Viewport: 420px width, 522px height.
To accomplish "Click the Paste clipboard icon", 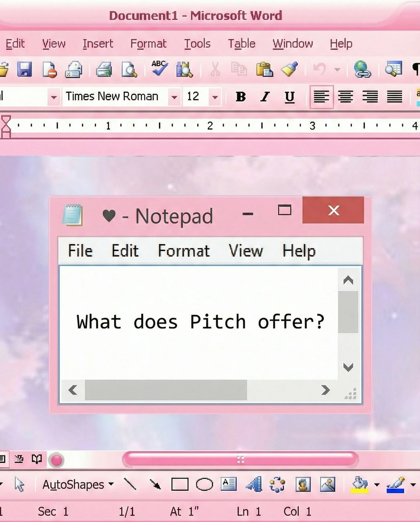I will [x=264, y=69].
